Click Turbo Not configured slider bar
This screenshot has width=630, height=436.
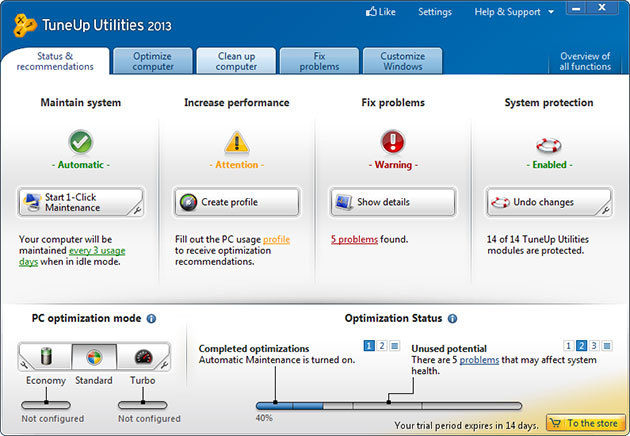[x=143, y=405]
